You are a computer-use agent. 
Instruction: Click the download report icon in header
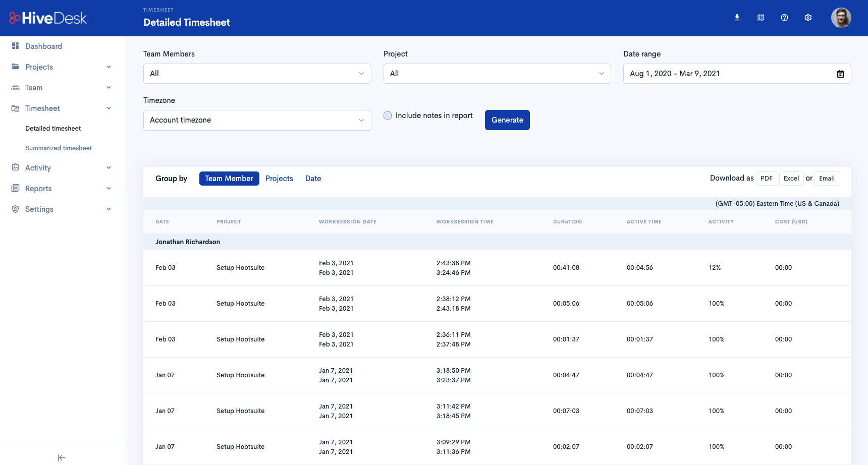737,17
